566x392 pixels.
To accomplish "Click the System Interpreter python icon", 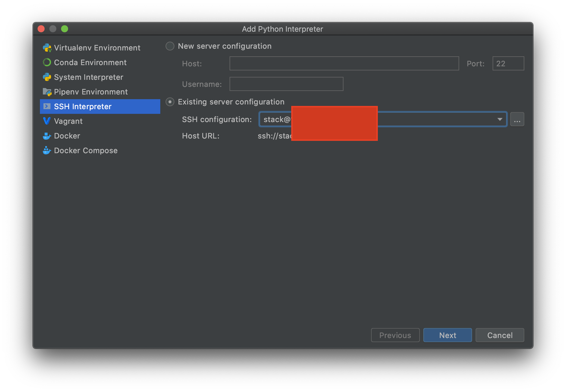I will (47, 77).
